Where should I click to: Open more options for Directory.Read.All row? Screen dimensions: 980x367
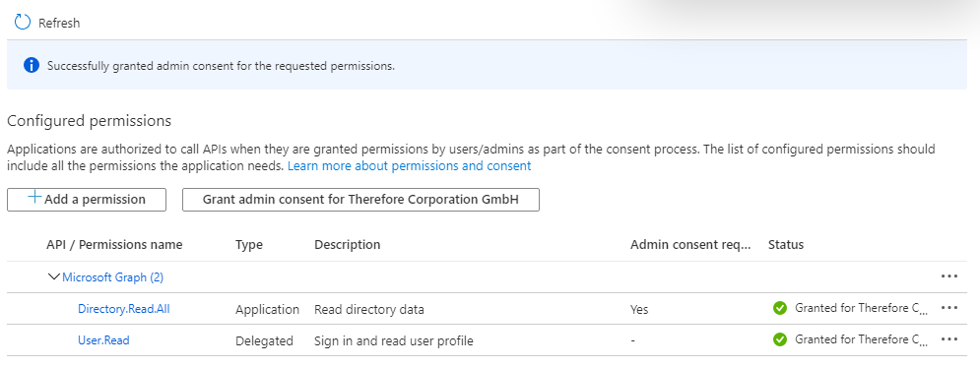click(948, 308)
